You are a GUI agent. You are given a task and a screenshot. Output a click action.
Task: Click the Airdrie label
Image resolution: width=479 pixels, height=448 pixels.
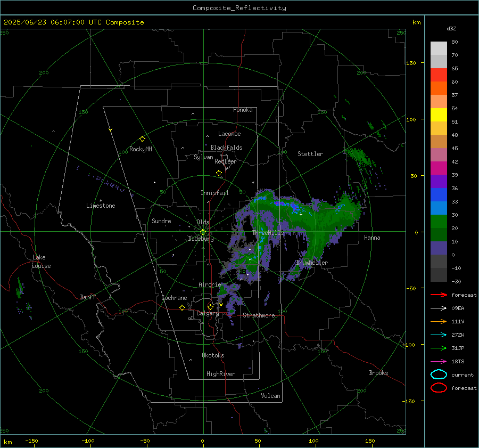(210, 284)
